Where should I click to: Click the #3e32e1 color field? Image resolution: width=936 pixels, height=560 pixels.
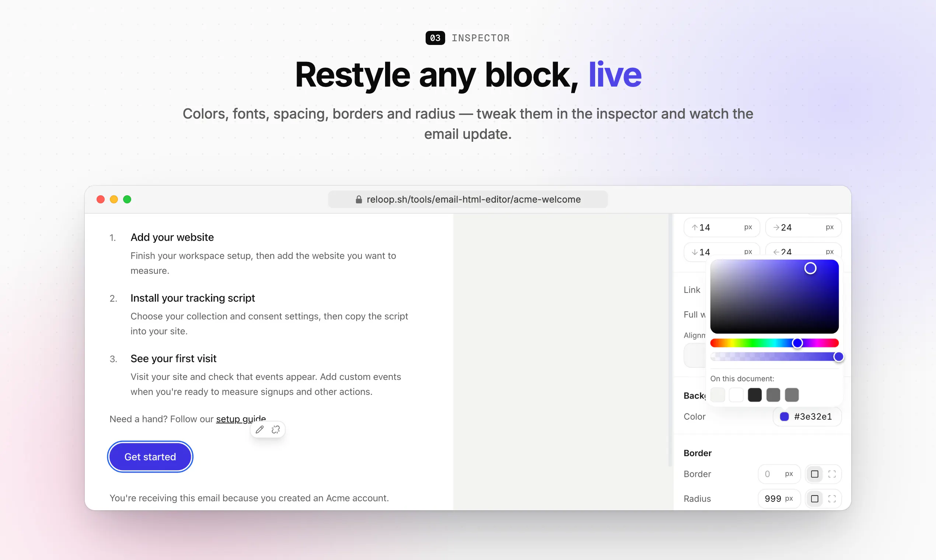coord(807,417)
